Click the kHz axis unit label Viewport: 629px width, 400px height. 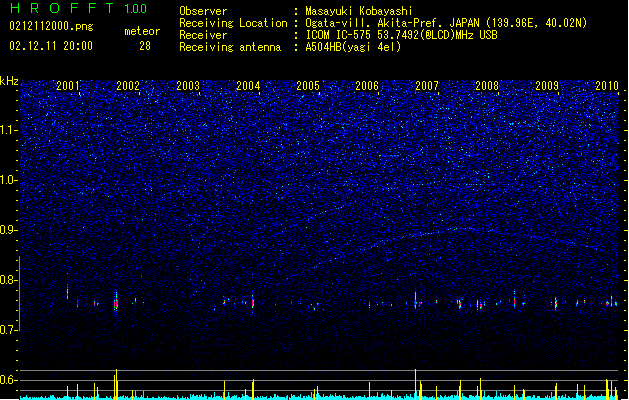(x=9, y=81)
